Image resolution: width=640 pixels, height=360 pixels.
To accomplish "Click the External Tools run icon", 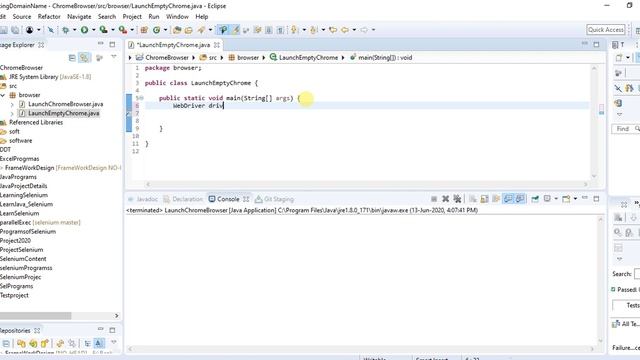I will pyautogui.click(x=122, y=30).
